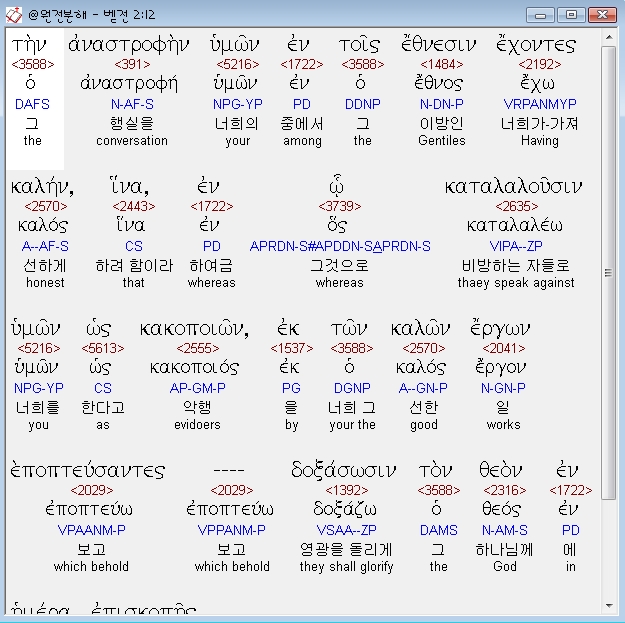Click the Greek word καταλαλοῦσιν
The image size is (625, 623).
(513, 187)
